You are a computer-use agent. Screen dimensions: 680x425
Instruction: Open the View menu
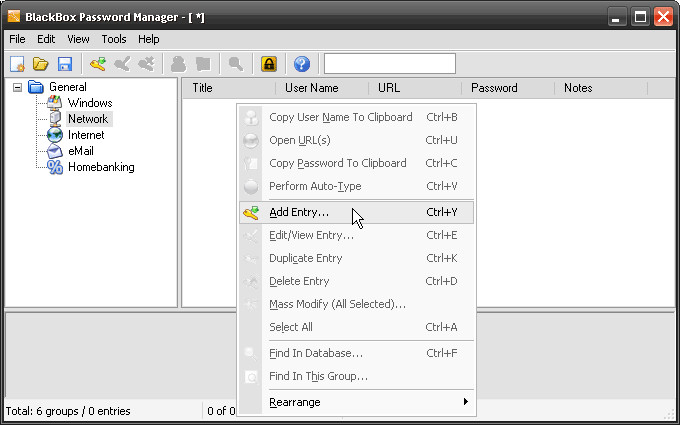tap(79, 39)
